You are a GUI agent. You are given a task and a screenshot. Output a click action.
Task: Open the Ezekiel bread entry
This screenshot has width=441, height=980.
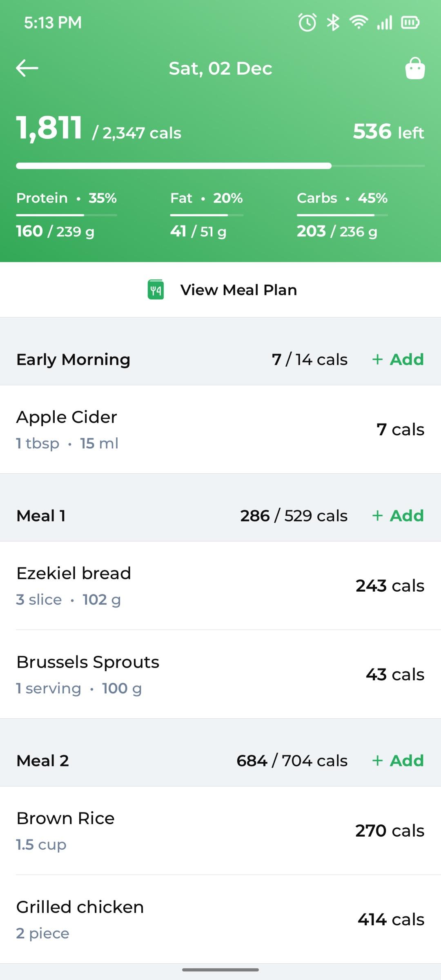pyautogui.click(x=220, y=586)
